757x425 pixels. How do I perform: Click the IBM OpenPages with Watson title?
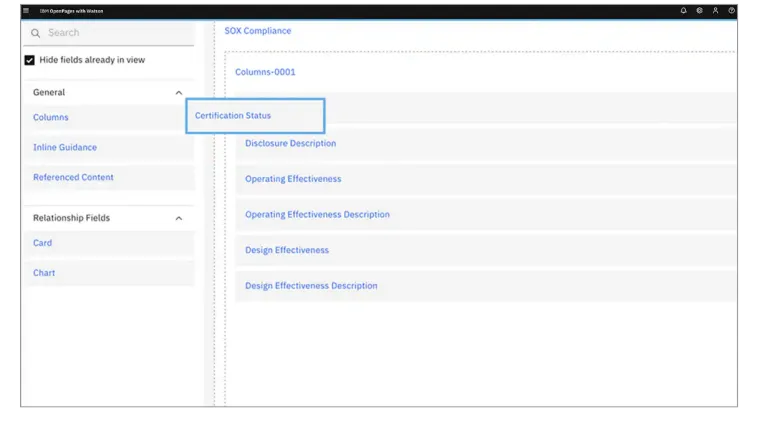[71, 11]
